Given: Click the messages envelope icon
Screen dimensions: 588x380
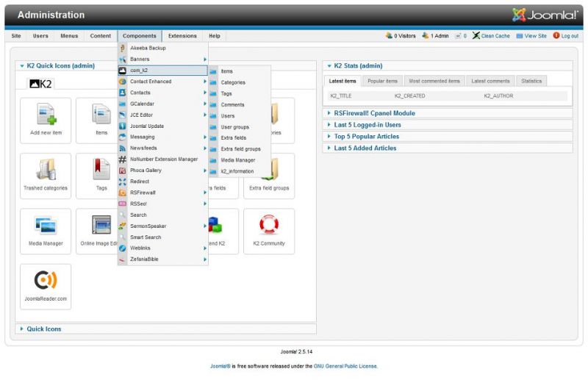Looking at the screenshot, I should (458, 36).
